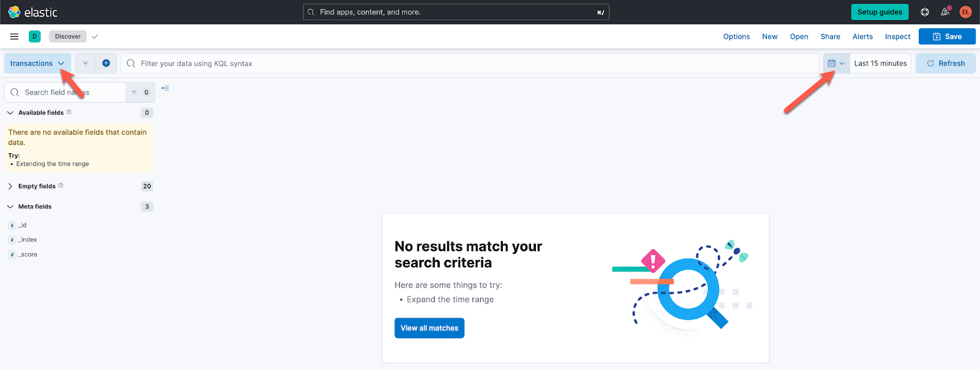Image resolution: width=980 pixels, height=369 pixels.
Task: Click the Refresh button
Action: (946, 63)
